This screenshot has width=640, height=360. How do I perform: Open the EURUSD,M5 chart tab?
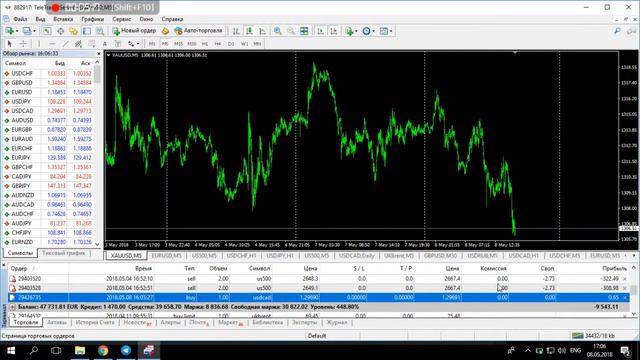pos(167,256)
